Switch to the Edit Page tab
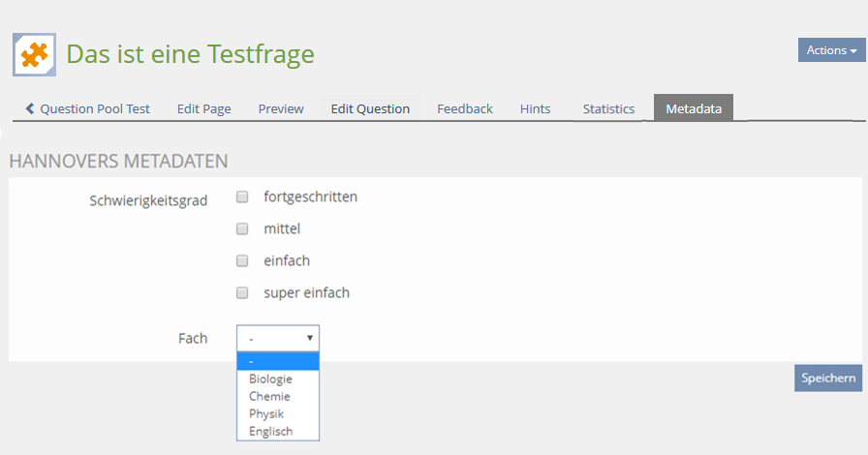The height and width of the screenshot is (455, 868). click(x=203, y=108)
